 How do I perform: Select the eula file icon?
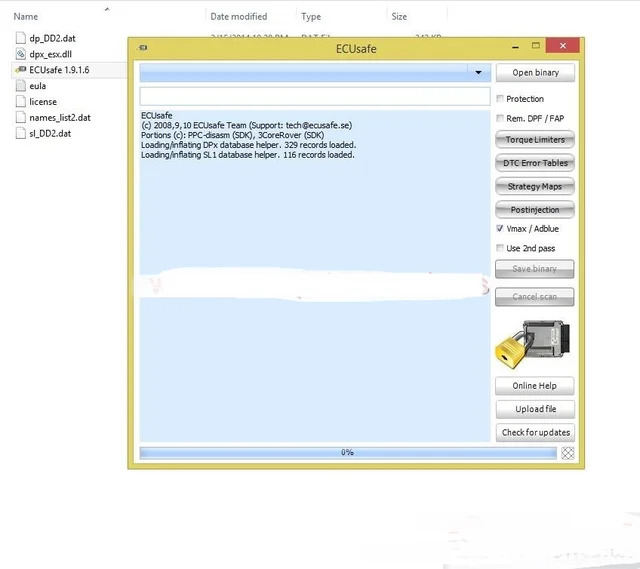click(x=20, y=86)
